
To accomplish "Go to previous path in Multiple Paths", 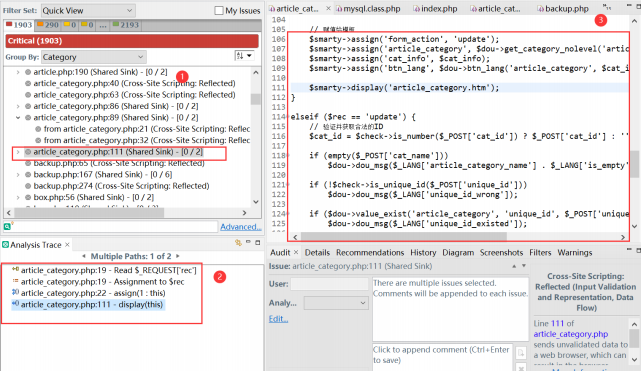I will pyautogui.click(x=84, y=256).
